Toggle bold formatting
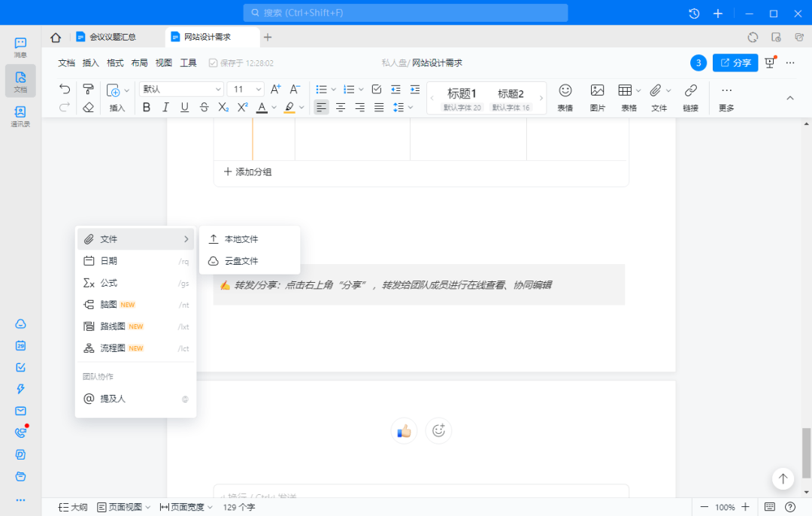812x516 pixels. pyautogui.click(x=147, y=108)
